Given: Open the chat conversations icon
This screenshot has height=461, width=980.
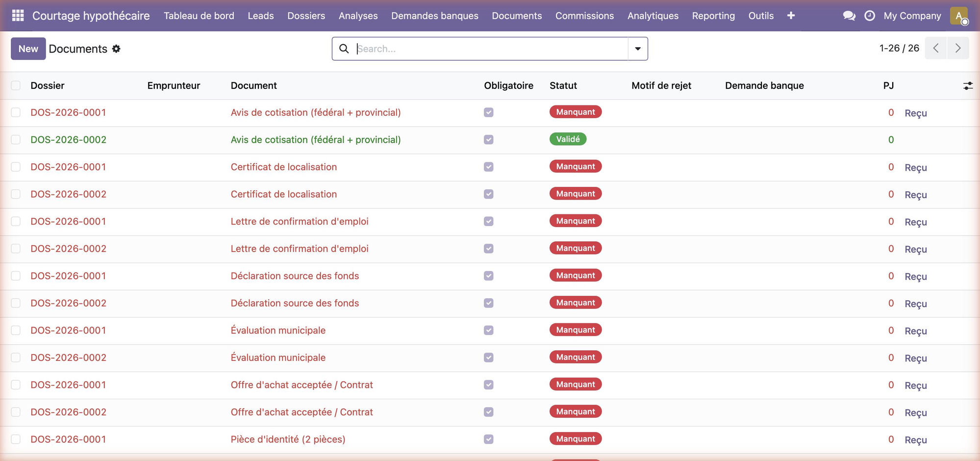Looking at the screenshot, I should click(849, 16).
